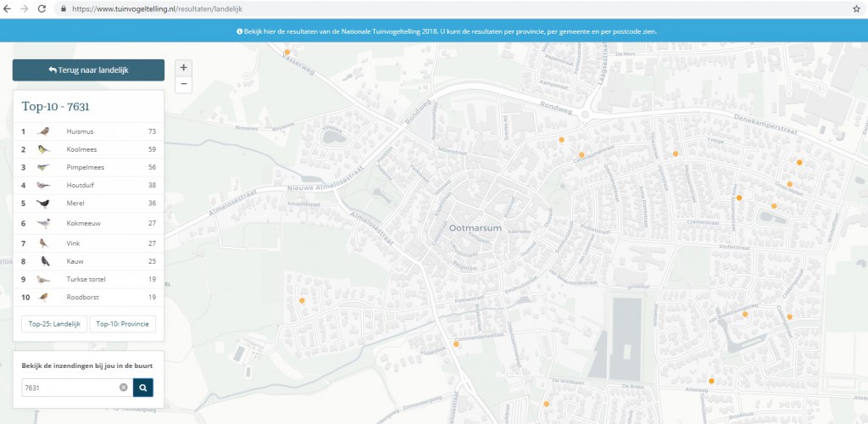The height and width of the screenshot is (424, 868).
Task: Click the Houtduif bird icon
Action: point(44,185)
